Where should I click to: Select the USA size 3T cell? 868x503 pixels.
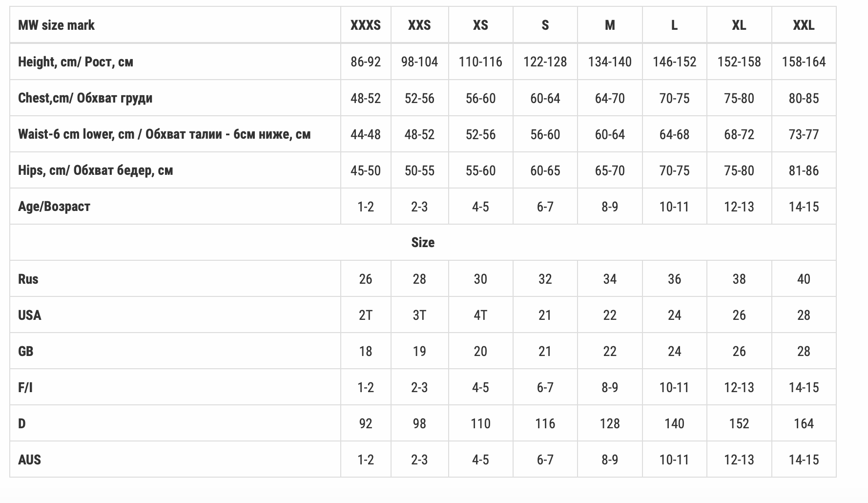(419, 315)
